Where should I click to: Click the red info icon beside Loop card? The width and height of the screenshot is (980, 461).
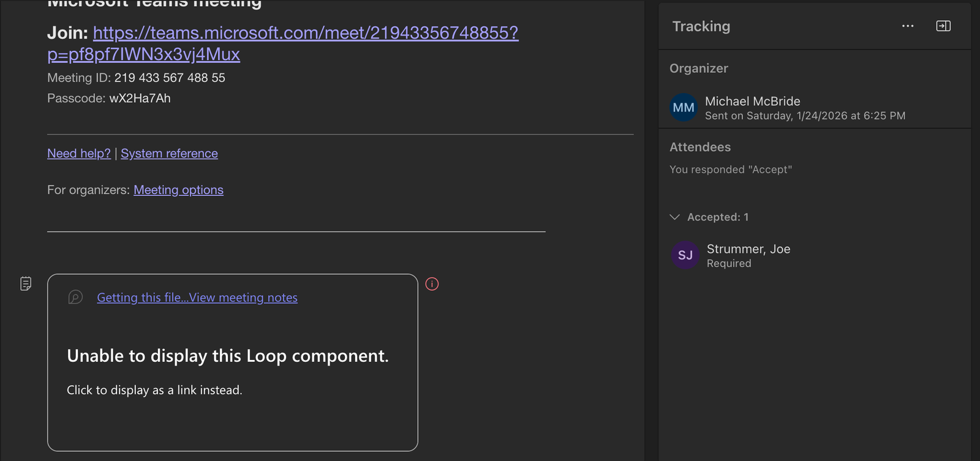coord(432,284)
